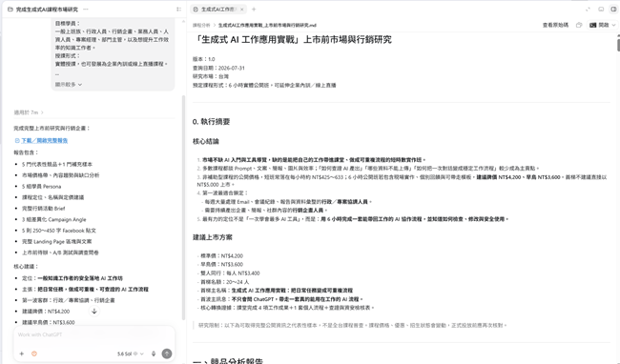Click the 5 則 250~450 字 Facebook 貼文 bullet
620x364 pixels.
pos(59,231)
